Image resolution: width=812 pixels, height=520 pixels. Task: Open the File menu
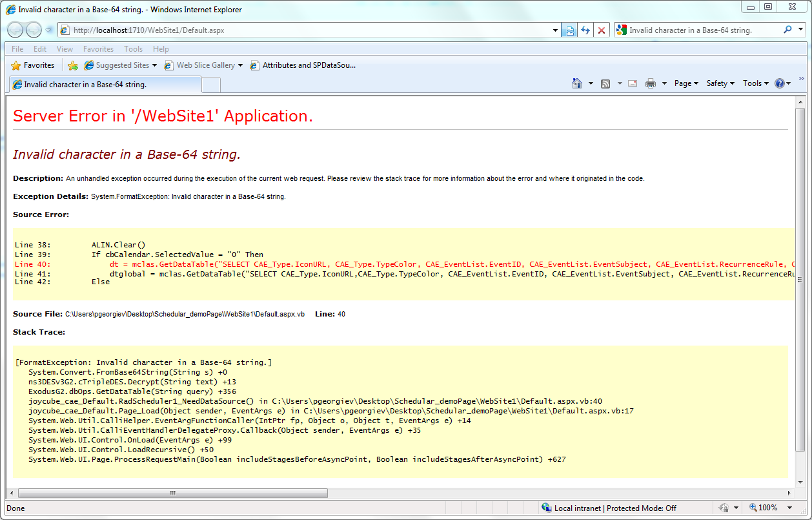[17, 49]
